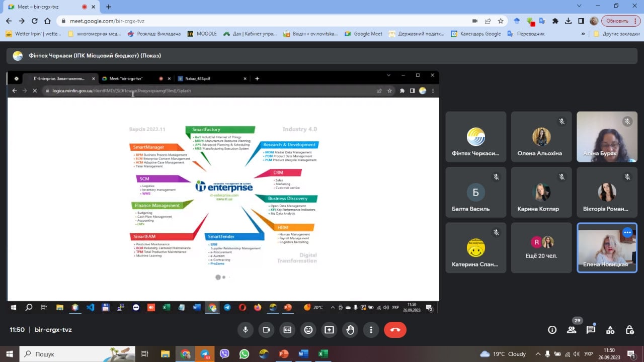Click Катерина Спан... participant tile
Viewport: 644px width, 362px height.
point(476,248)
